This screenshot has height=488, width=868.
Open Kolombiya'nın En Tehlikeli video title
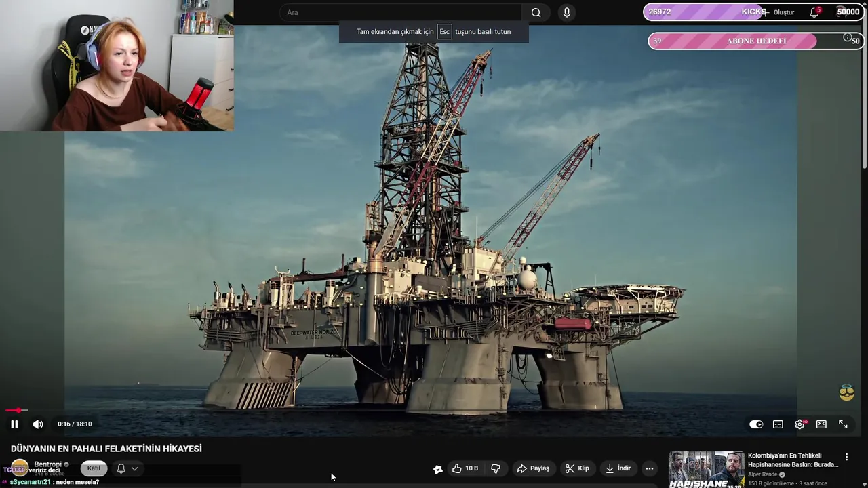[x=793, y=460]
